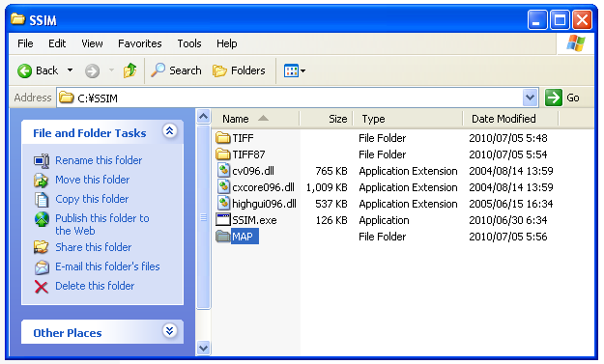604x364 pixels.
Task: Click Publish this folder to the Web
Action: (x=102, y=224)
